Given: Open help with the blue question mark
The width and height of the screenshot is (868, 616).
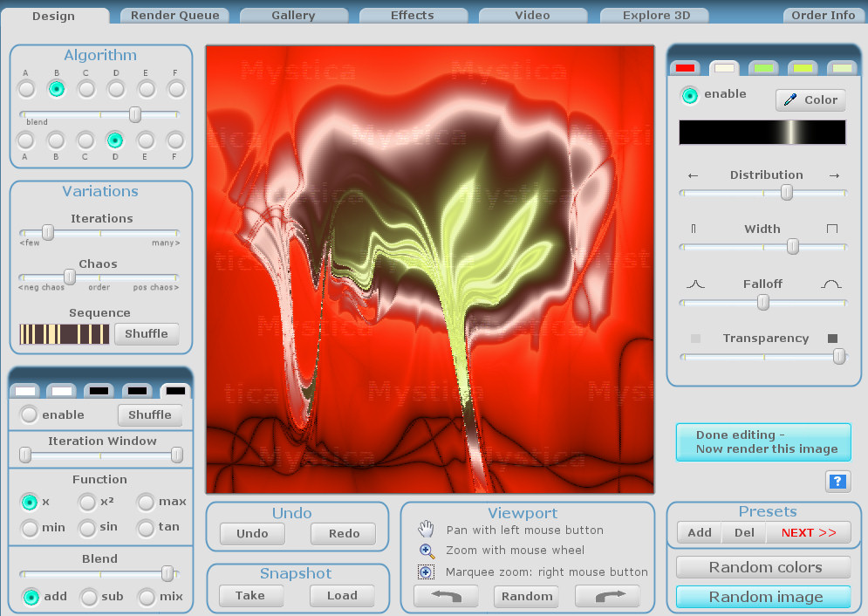Looking at the screenshot, I should point(837,481).
